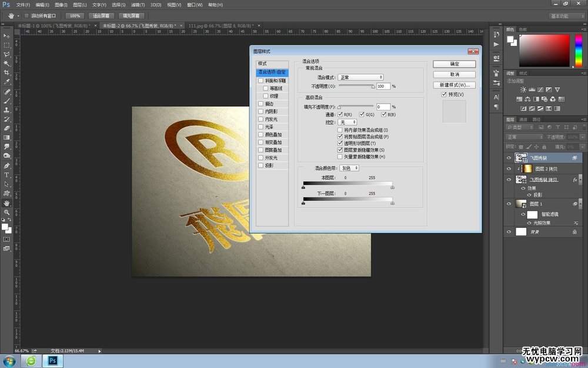This screenshot has height=368, width=588.
Task: Uncheck the R(R) channel checkbox
Action: 340,114
